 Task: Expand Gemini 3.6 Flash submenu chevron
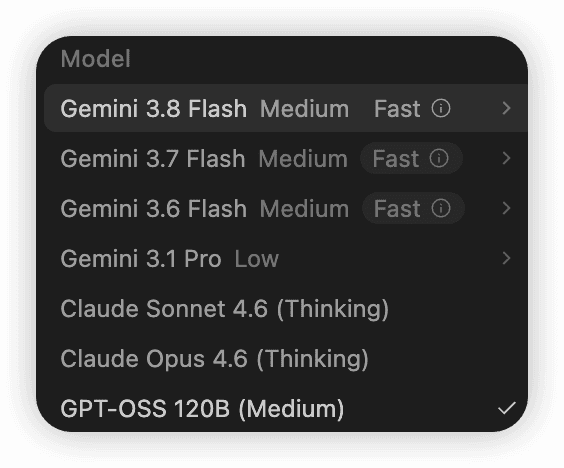click(506, 208)
